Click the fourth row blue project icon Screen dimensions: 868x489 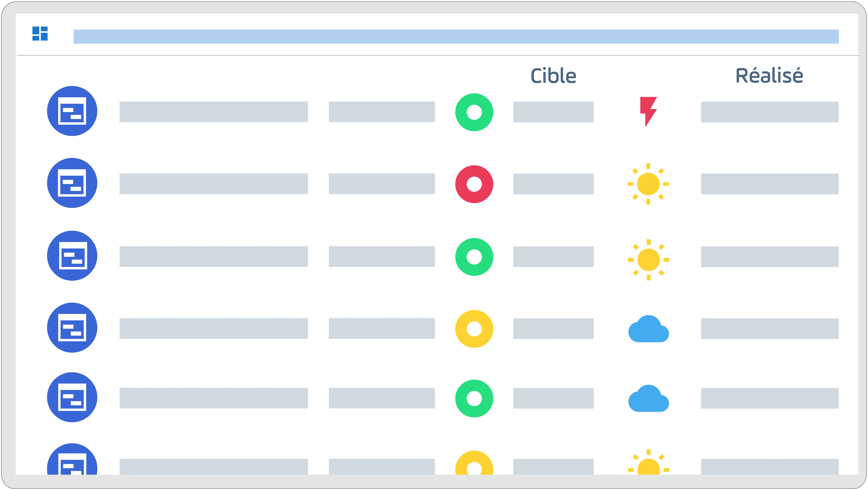click(x=72, y=327)
